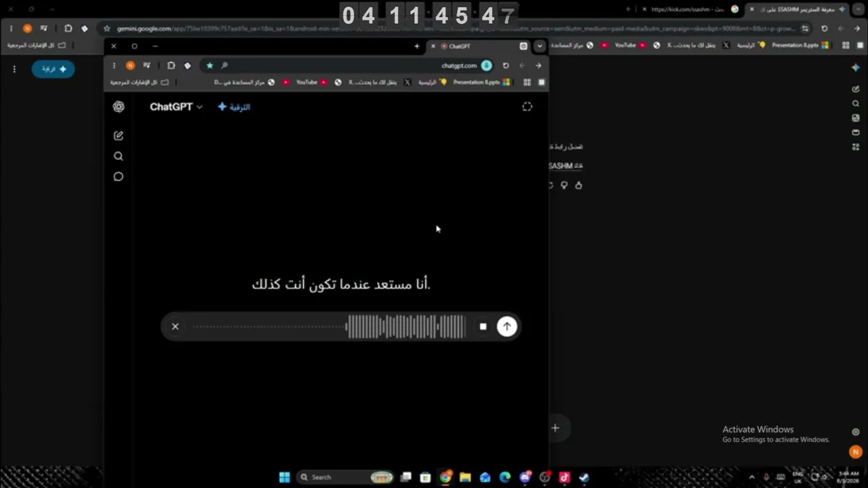Click the circle icon below ChatGPT search
This screenshot has width=868, height=488.
click(119, 177)
